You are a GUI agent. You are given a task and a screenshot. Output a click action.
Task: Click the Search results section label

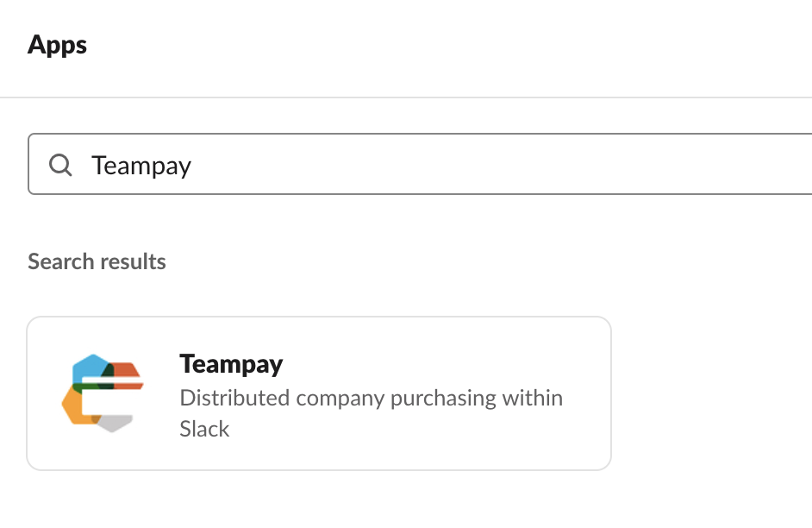(x=97, y=261)
